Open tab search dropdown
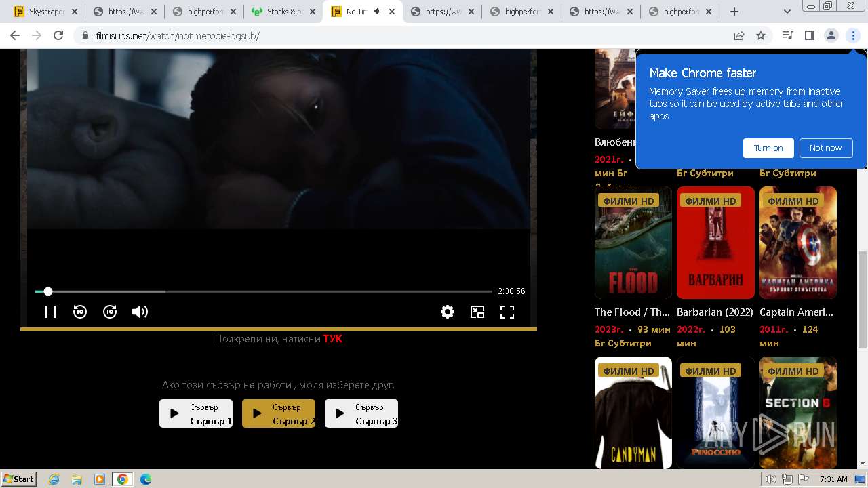This screenshot has height=488, width=868. [787, 12]
